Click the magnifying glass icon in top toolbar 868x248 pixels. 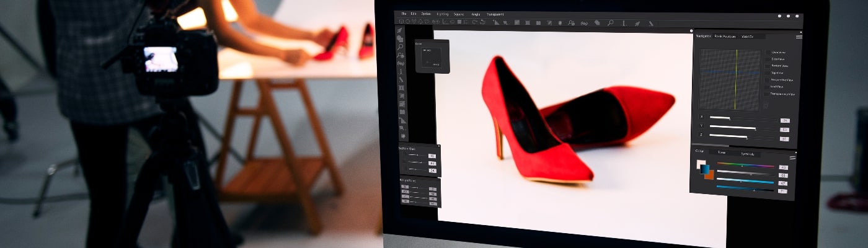[610, 23]
